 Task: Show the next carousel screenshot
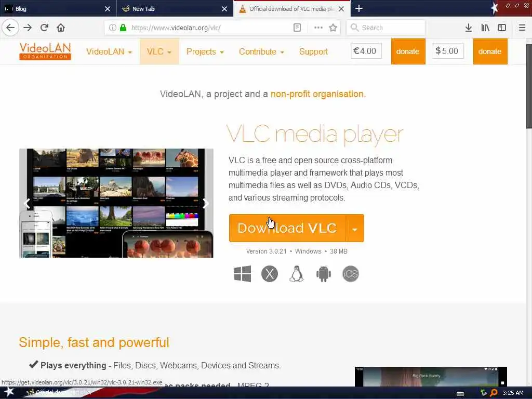[x=205, y=204]
